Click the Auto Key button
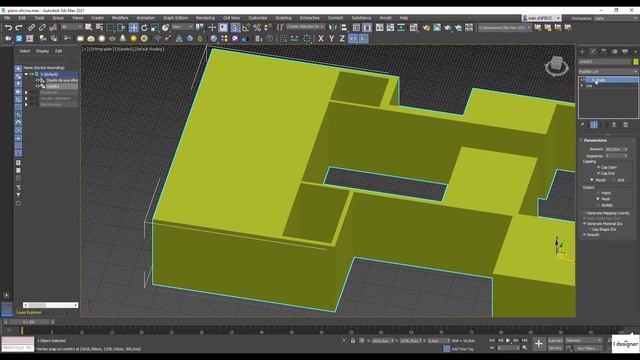The image size is (640, 360). coord(555,340)
